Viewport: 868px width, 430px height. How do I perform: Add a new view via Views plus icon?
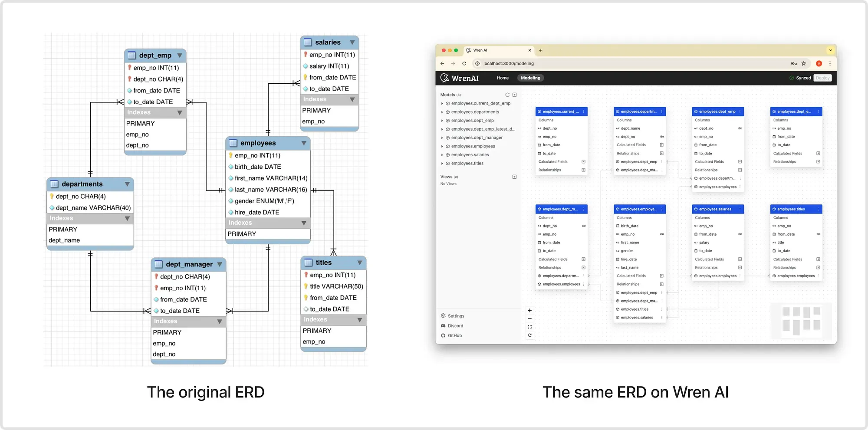point(514,177)
